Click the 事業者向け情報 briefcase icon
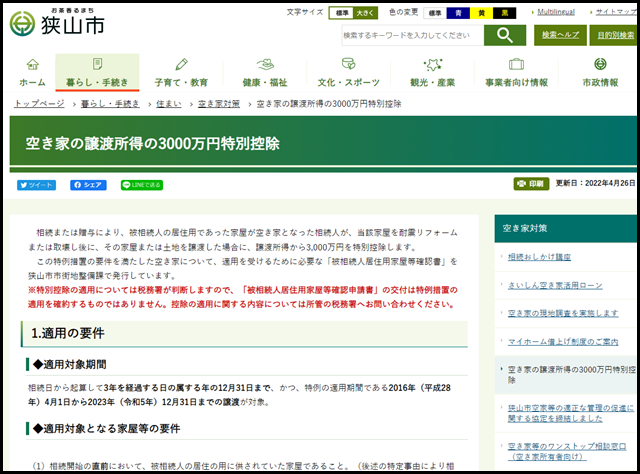This screenshot has height=474, width=640. tap(516, 64)
